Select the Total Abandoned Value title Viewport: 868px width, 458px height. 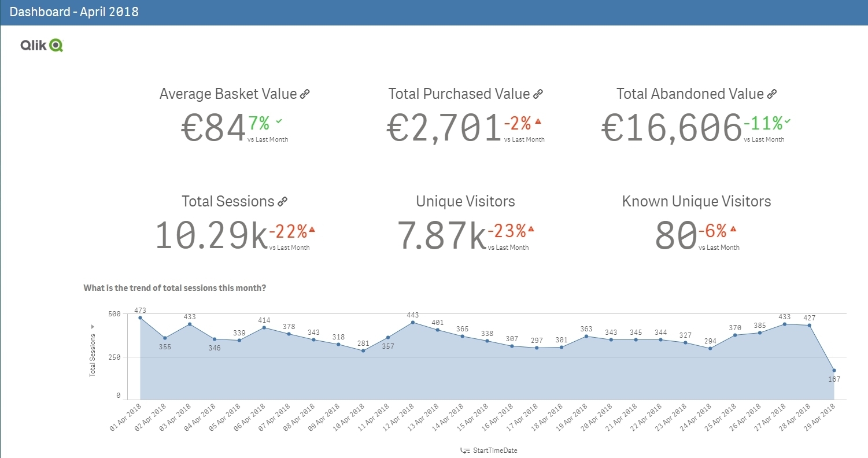(x=690, y=94)
